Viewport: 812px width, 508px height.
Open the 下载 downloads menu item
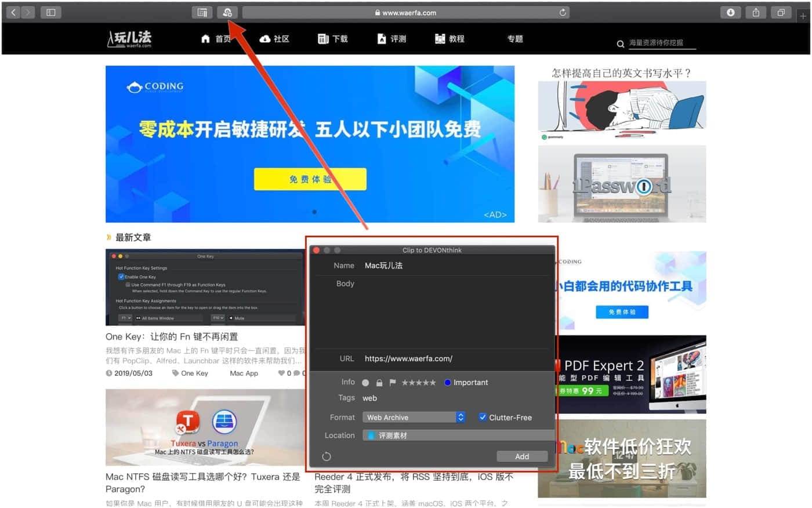pos(333,39)
